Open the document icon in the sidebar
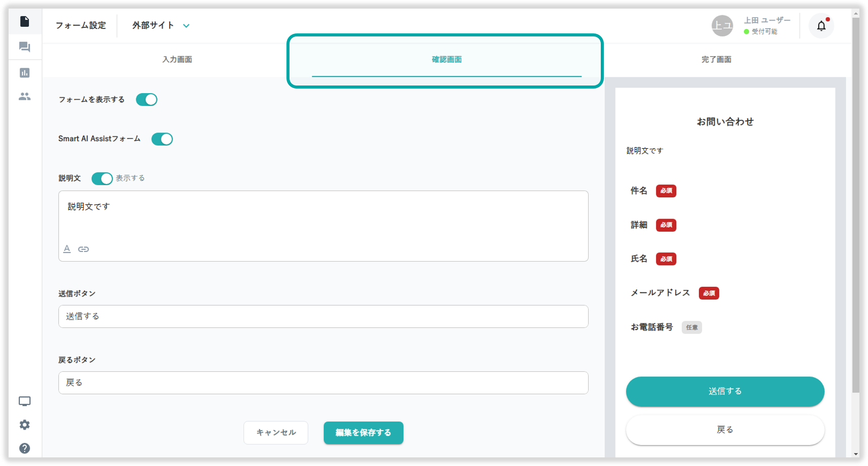The image size is (868, 466). 24,21
